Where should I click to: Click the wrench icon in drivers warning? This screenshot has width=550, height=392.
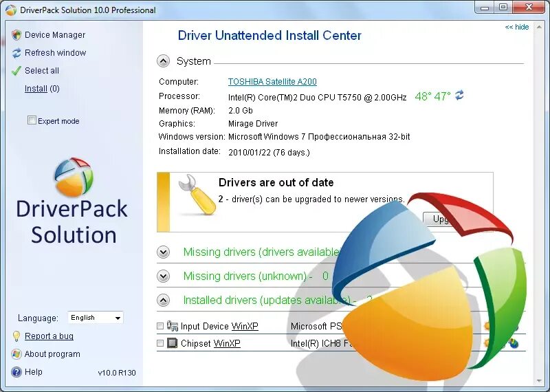coord(197,195)
